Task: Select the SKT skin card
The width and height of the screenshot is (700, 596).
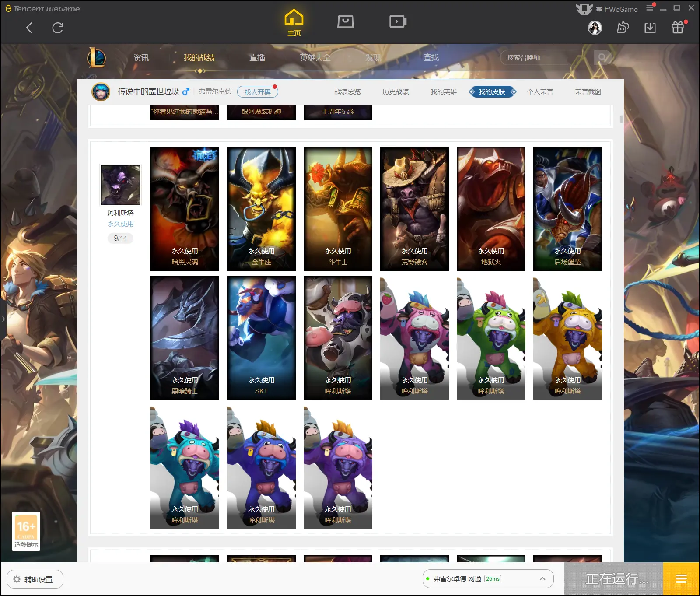Action: (x=261, y=338)
